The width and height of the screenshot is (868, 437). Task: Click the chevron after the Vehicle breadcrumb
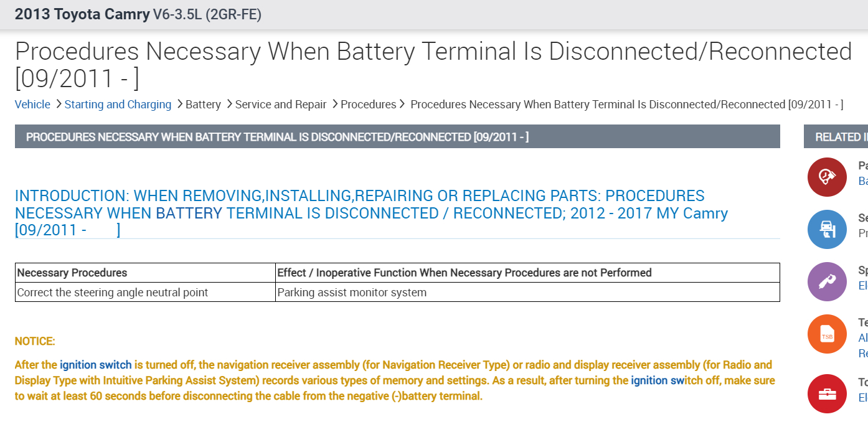coord(58,104)
